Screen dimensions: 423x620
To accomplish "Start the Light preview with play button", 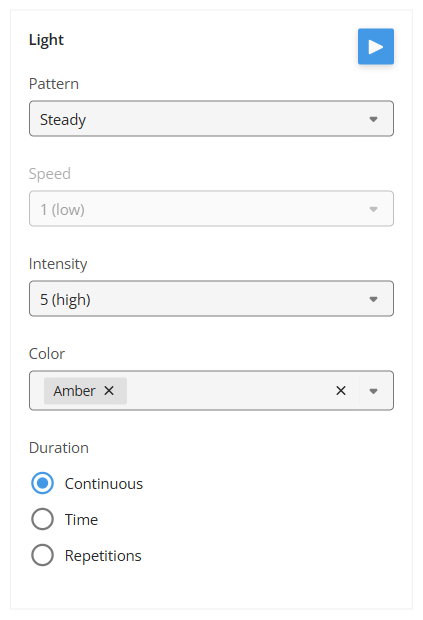I will tap(376, 46).
